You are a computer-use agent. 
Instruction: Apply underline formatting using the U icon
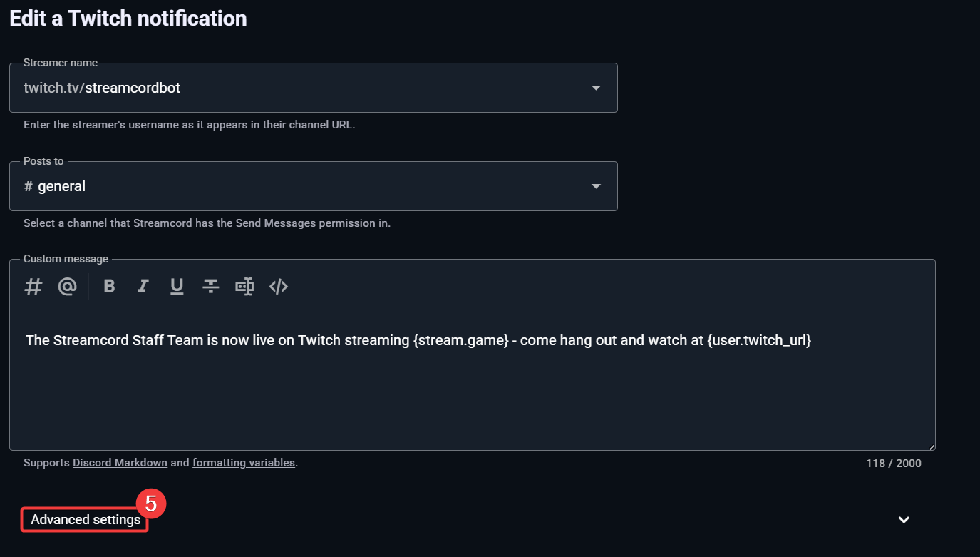coord(177,287)
